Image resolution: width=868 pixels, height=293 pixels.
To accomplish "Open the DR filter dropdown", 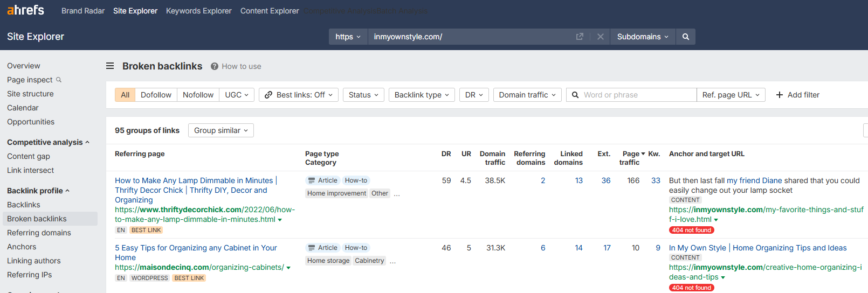I will 474,95.
